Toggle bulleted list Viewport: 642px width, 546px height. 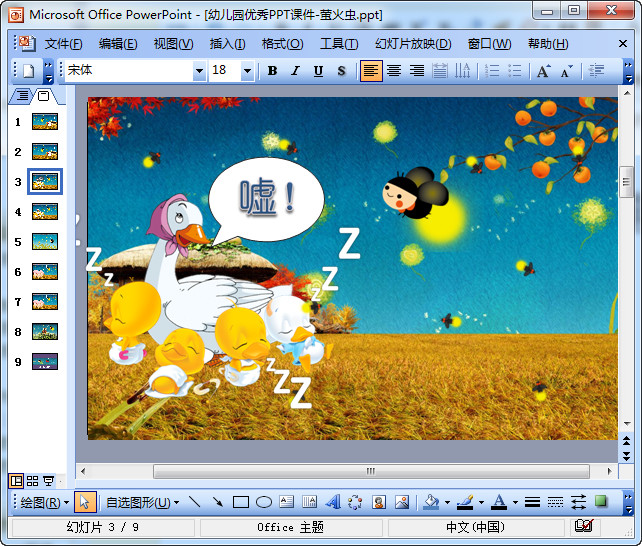tap(515, 71)
